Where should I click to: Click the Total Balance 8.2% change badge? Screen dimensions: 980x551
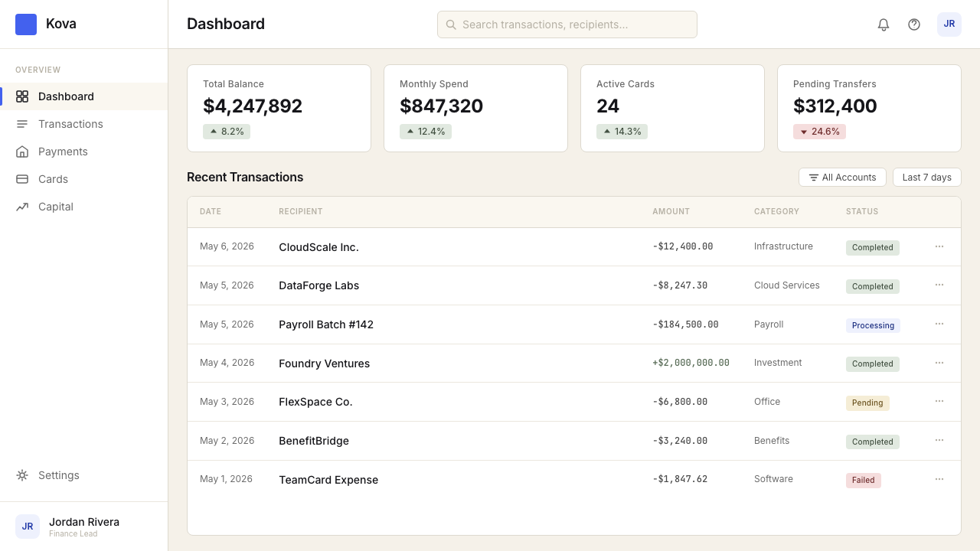click(x=227, y=132)
